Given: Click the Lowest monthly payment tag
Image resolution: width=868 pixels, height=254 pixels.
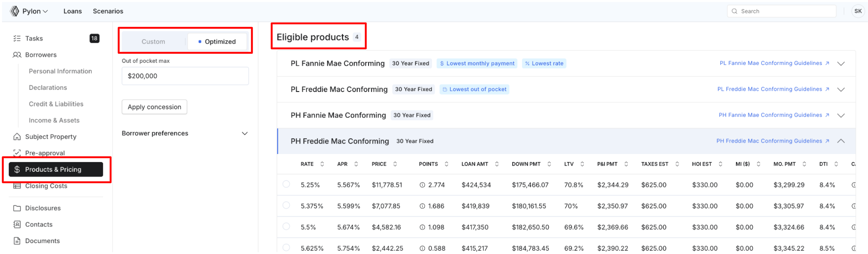Looking at the screenshot, I should pyautogui.click(x=477, y=63).
